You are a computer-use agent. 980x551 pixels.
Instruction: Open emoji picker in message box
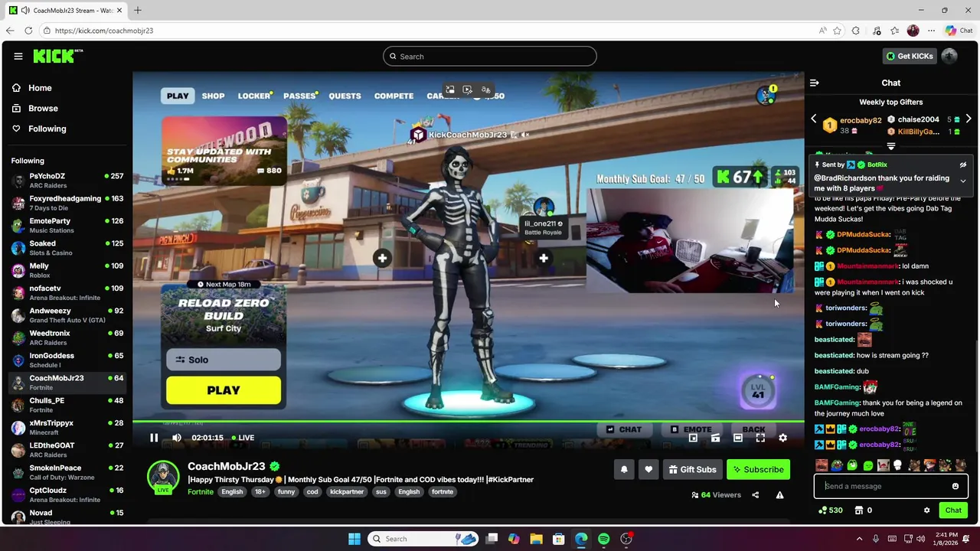click(955, 486)
